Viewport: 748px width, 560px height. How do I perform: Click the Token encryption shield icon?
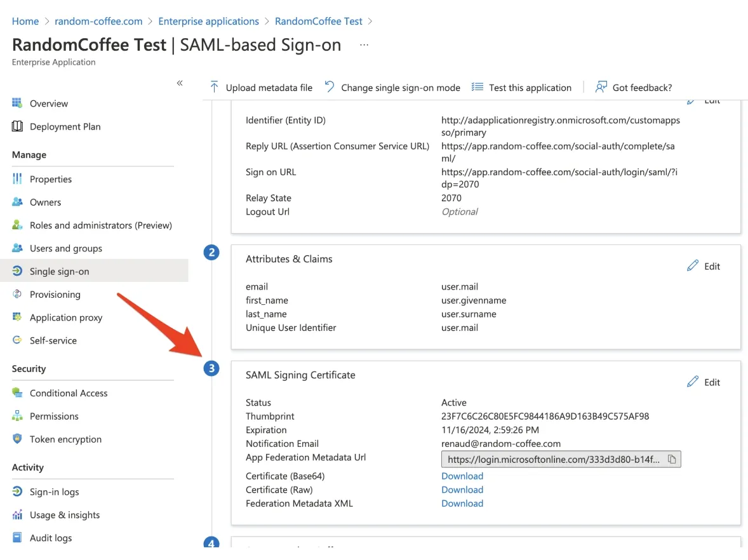click(17, 439)
